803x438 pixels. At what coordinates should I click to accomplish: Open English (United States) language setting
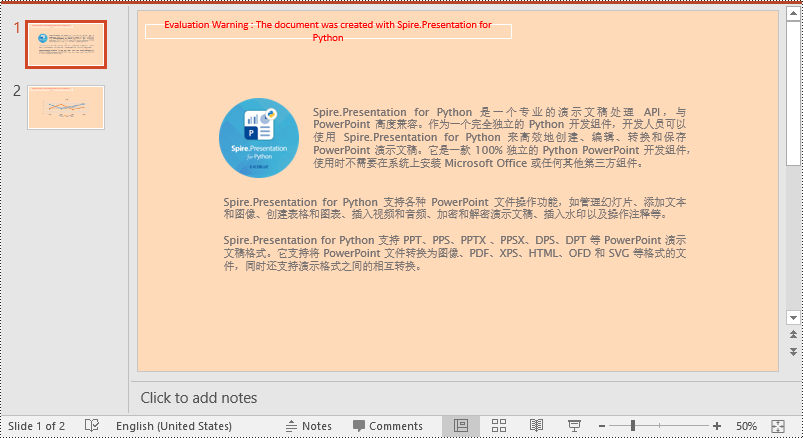coord(174,426)
